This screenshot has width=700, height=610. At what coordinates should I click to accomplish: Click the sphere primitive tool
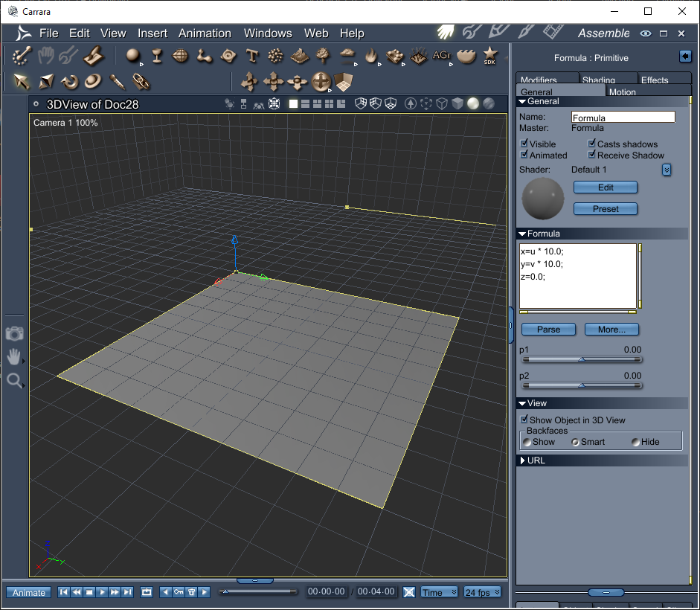click(132, 56)
